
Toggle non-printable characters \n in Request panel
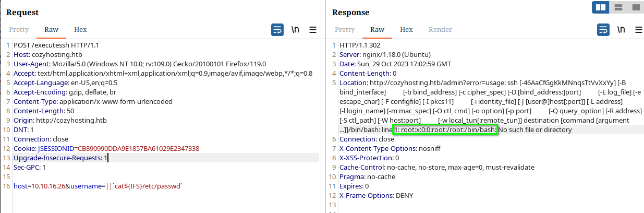pos(295,30)
